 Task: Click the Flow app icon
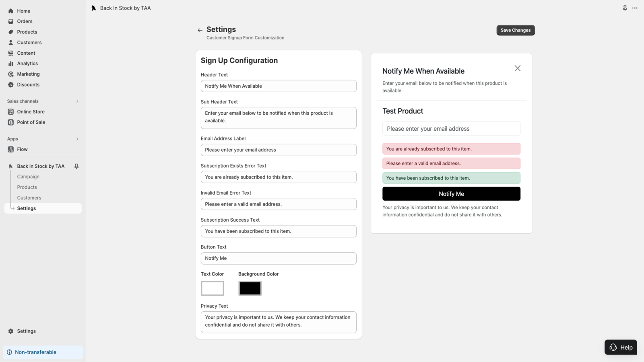pos(11,149)
